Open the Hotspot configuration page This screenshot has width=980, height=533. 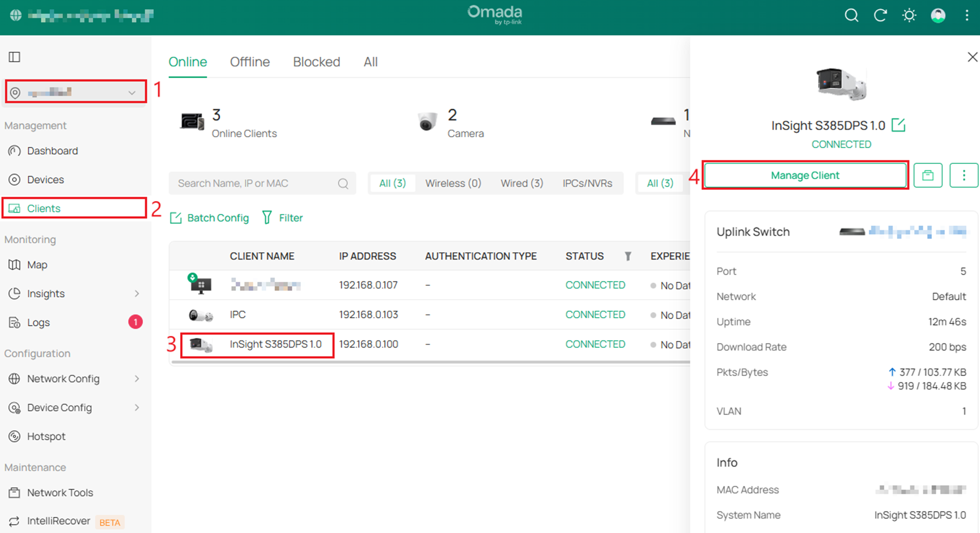pyautogui.click(x=47, y=436)
